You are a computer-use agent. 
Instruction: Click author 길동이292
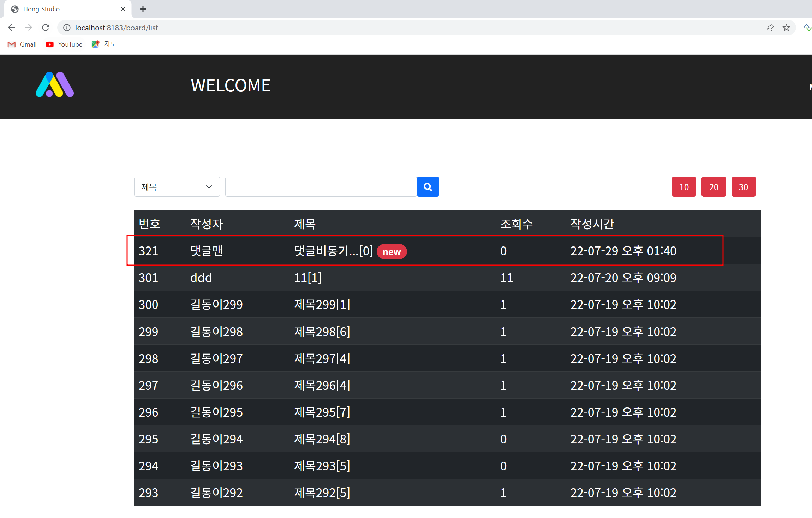point(216,493)
